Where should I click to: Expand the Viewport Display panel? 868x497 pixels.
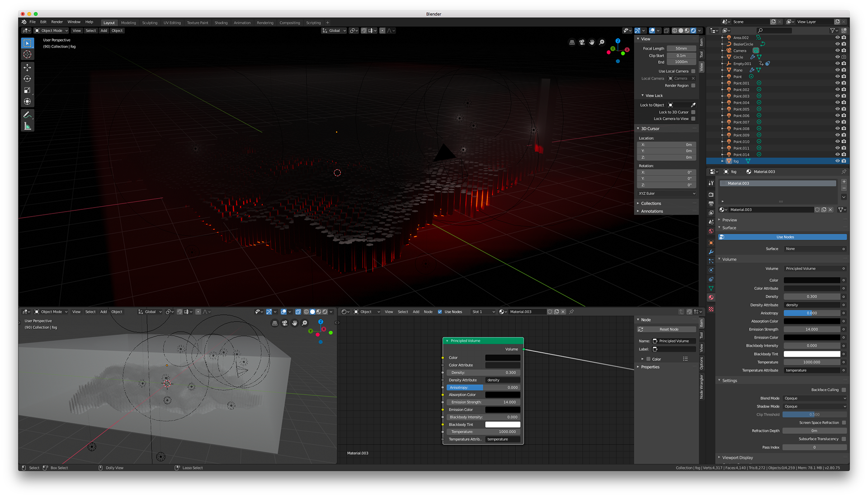coord(737,458)
